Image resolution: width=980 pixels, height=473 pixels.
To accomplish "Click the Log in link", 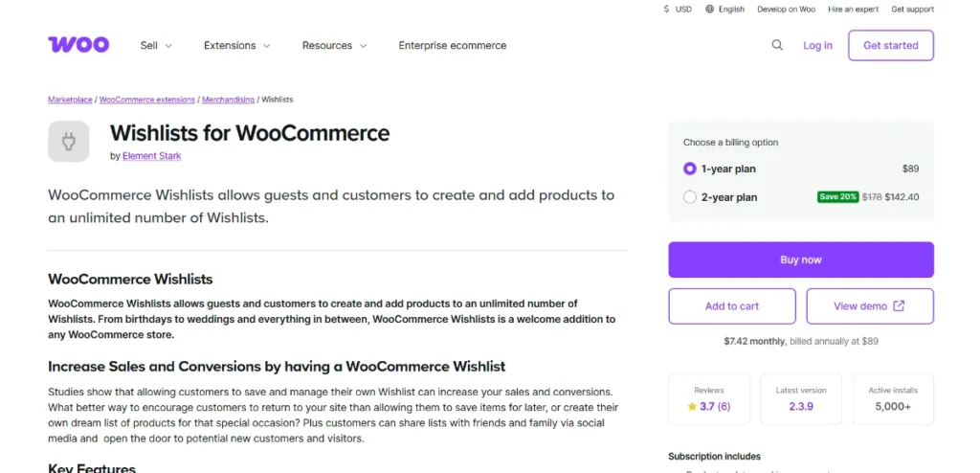I will tap(817, 45).
